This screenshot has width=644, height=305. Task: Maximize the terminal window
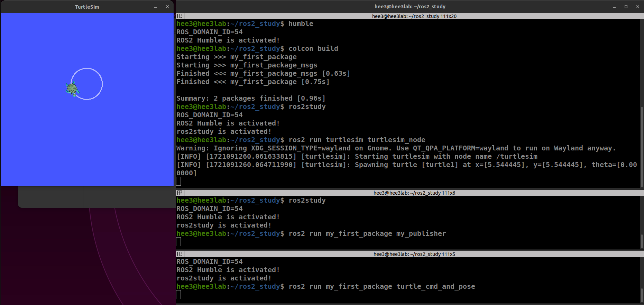click(x=626, y=7)
